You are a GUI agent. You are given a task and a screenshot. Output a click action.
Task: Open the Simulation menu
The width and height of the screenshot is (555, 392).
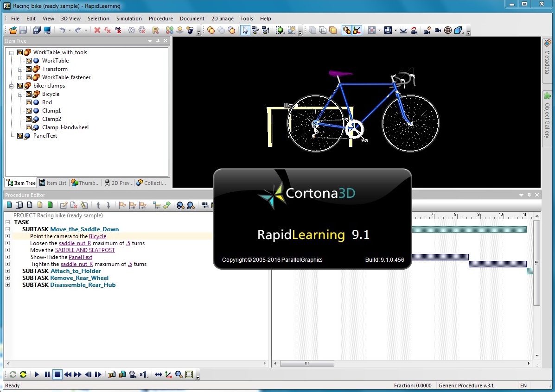click(x=129, y=19)
